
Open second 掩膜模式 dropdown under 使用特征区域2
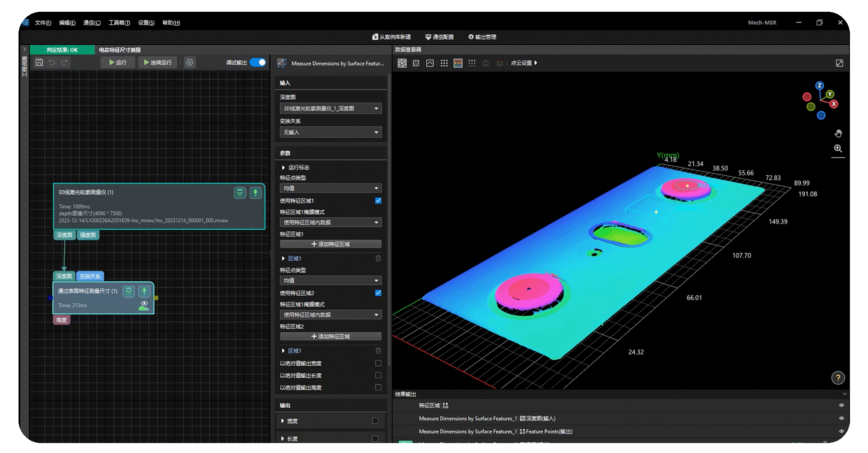click(330, 315)
